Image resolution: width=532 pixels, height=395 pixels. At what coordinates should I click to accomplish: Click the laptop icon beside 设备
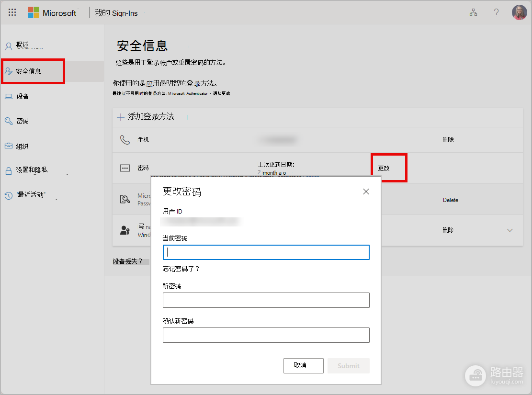(x=9, y=97)
